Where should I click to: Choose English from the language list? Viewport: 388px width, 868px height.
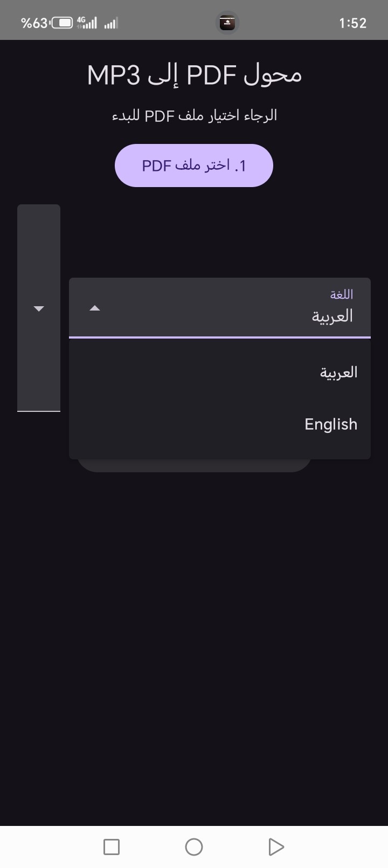[x=330, y=424]
